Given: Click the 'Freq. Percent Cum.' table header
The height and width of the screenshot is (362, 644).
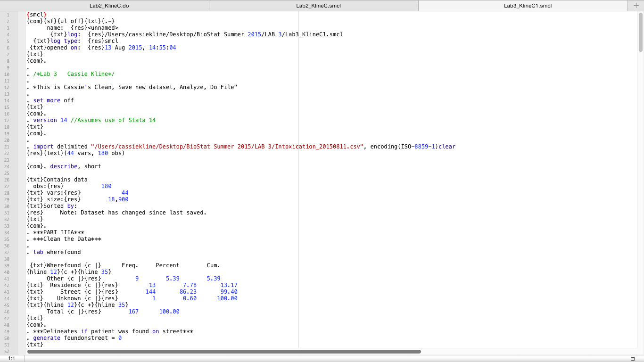Looking at the screenshot, I should coord(171,265).
